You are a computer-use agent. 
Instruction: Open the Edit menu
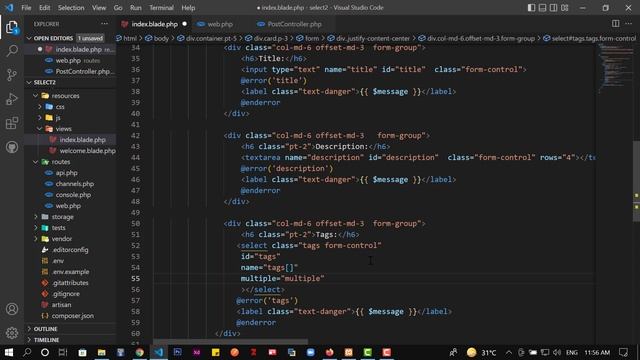tap(44, 8)
